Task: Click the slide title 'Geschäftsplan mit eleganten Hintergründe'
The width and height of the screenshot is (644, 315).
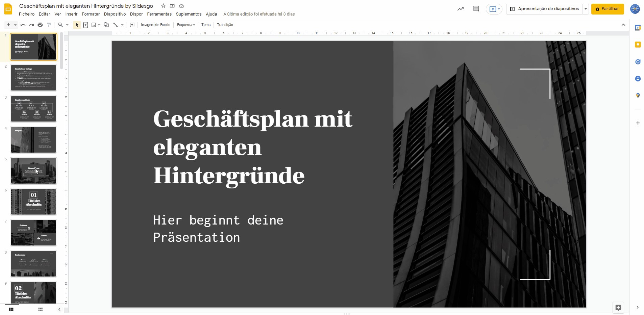Action: pos(253,147)
